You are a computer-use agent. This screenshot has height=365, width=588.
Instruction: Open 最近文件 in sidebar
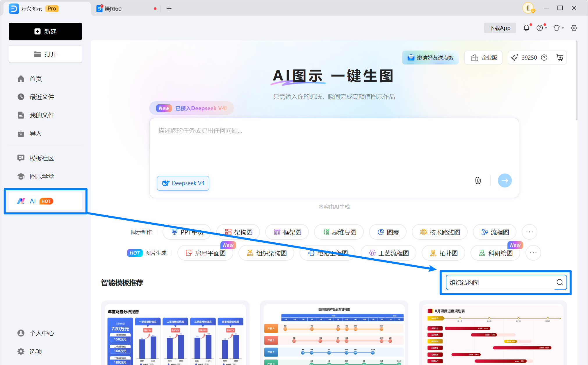pyautogui.click(x=45, y=97)
